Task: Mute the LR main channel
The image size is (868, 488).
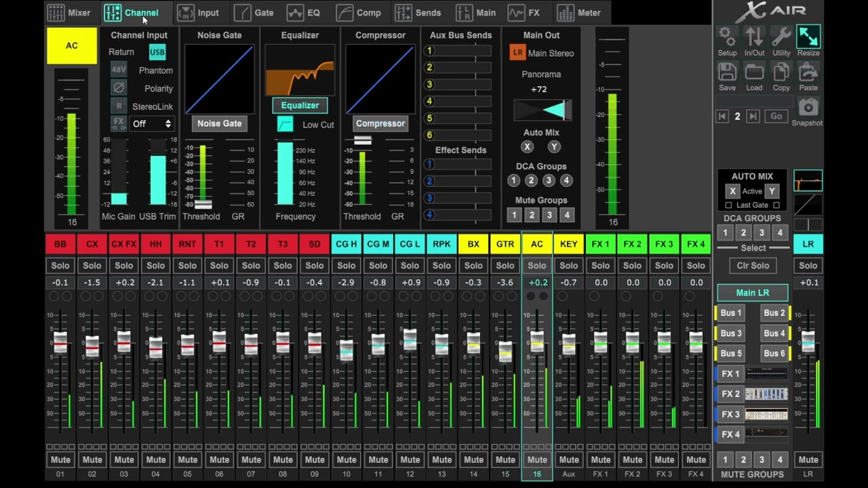Action: [x=808, y=460]
